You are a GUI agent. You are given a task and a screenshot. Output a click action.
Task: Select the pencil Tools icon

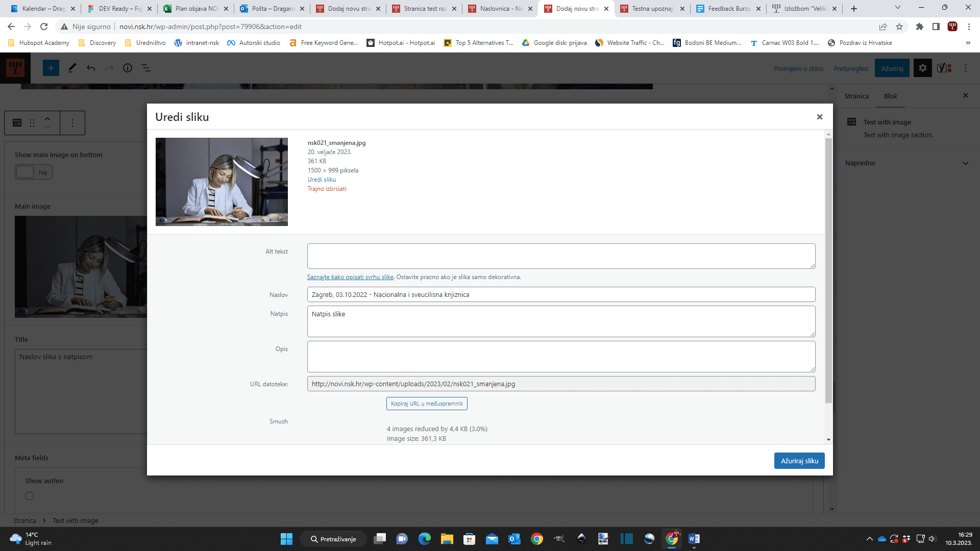pos(72,68)
